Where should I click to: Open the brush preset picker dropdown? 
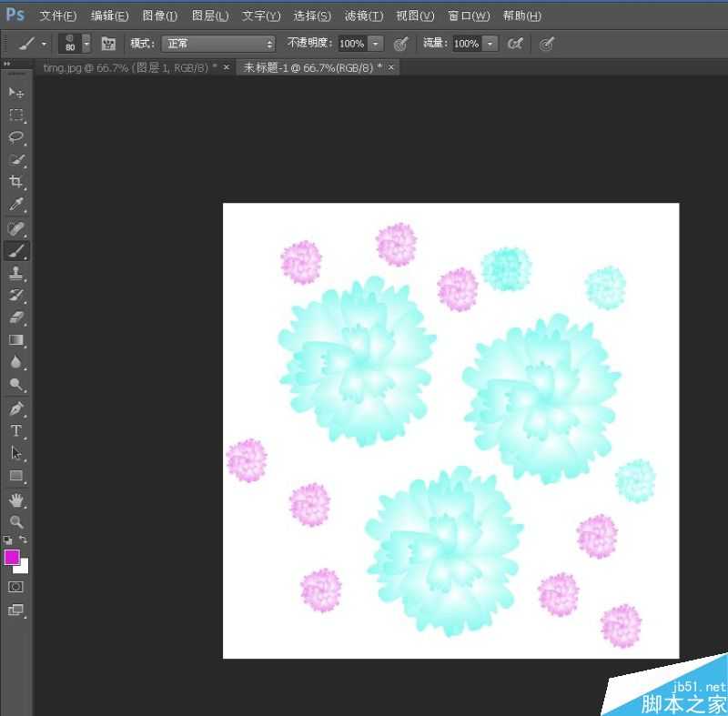coord(86,44)
